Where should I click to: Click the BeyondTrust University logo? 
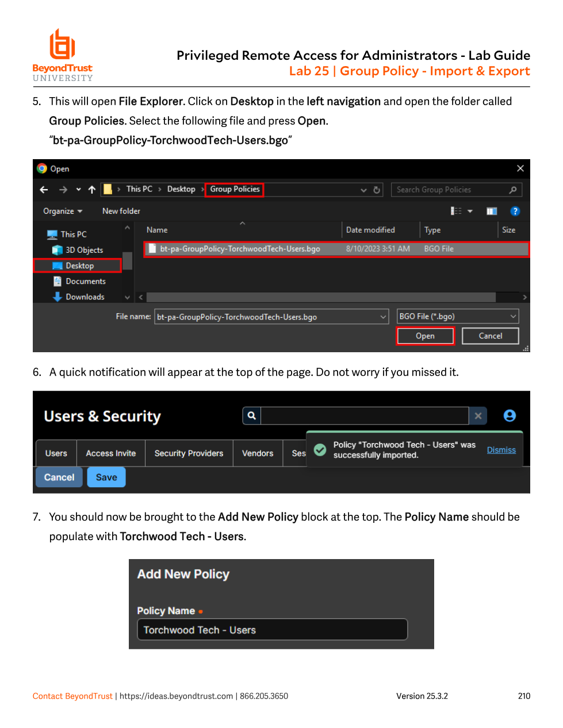[x=63, y=55]
